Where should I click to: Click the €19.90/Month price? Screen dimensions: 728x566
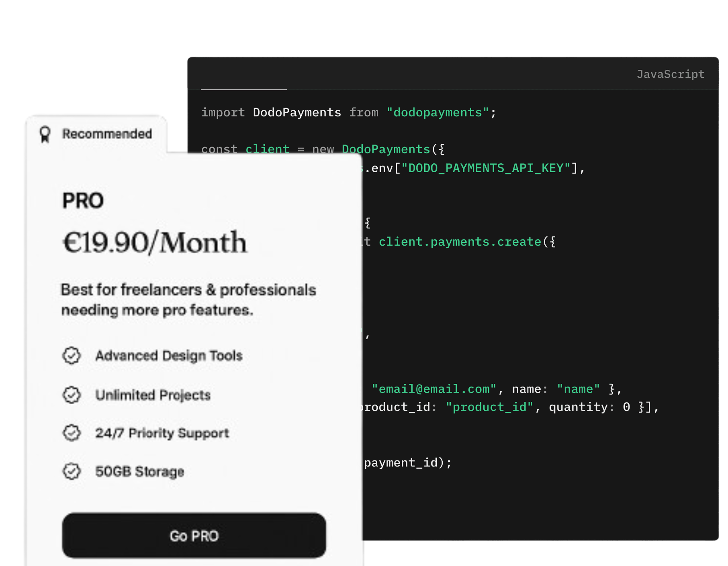(155, 242)
